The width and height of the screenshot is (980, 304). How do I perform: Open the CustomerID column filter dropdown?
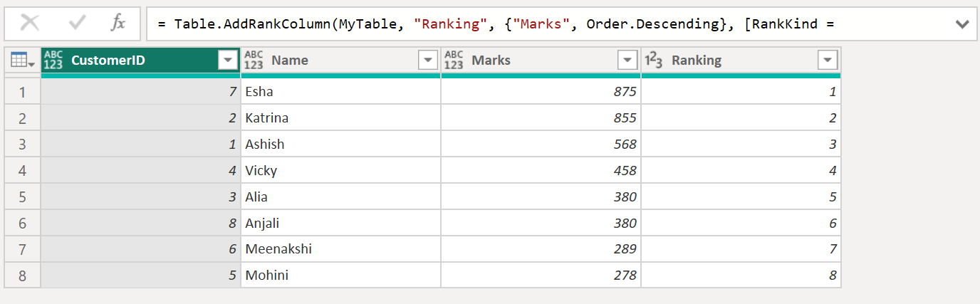pyautogui.click(x=227, y=61)
